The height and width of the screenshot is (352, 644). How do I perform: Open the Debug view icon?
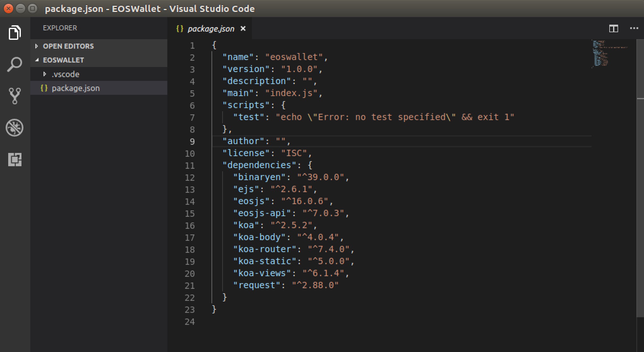tap(15, 128)
